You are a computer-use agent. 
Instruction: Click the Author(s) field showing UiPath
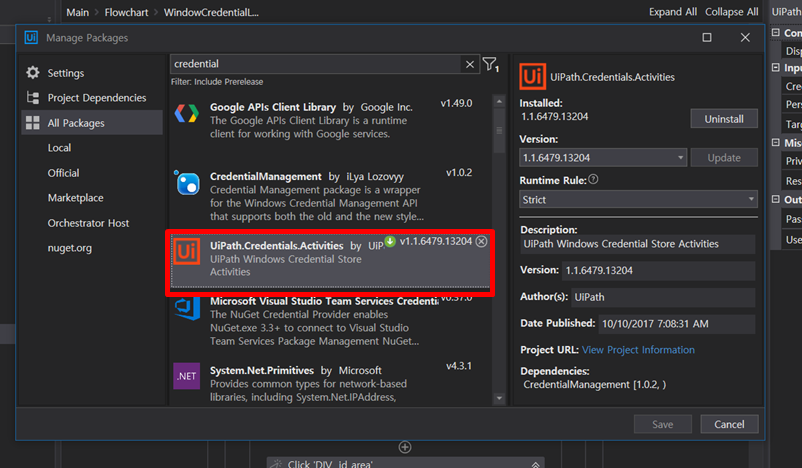click(x=662, y=297)
